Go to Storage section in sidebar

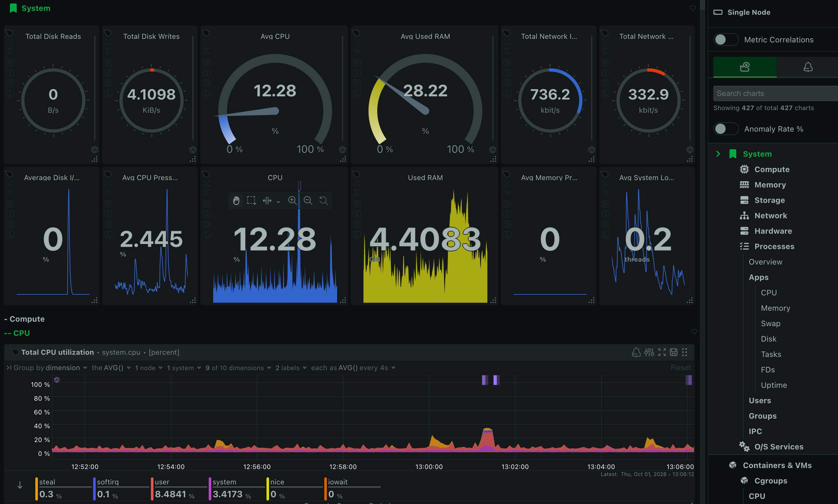click(x=769, y=200)
